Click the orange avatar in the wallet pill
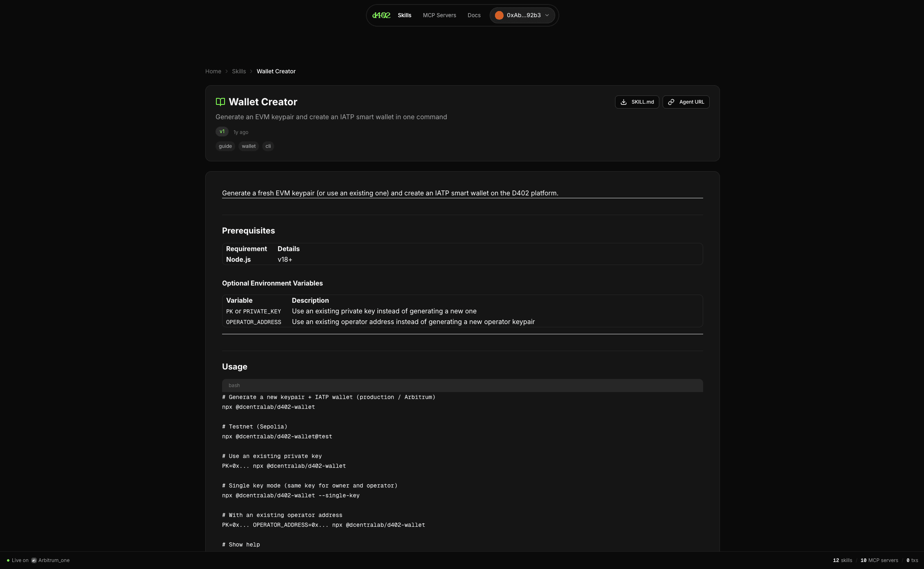The height and width of the screenshot is (569, 924). coord(499,15)
